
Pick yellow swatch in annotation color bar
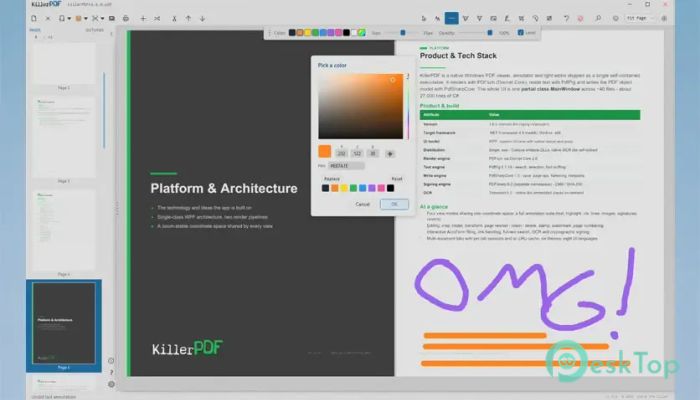point(308,33)
